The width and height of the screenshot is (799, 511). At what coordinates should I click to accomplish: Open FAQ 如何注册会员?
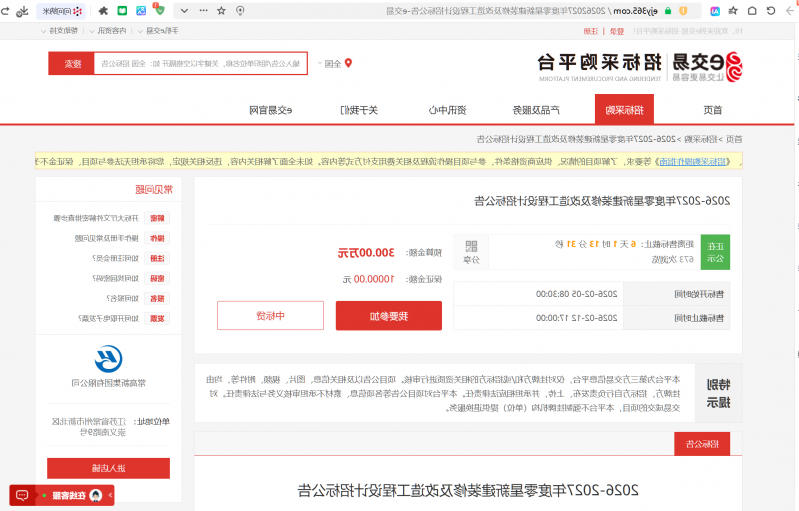[x=115, y=258]
